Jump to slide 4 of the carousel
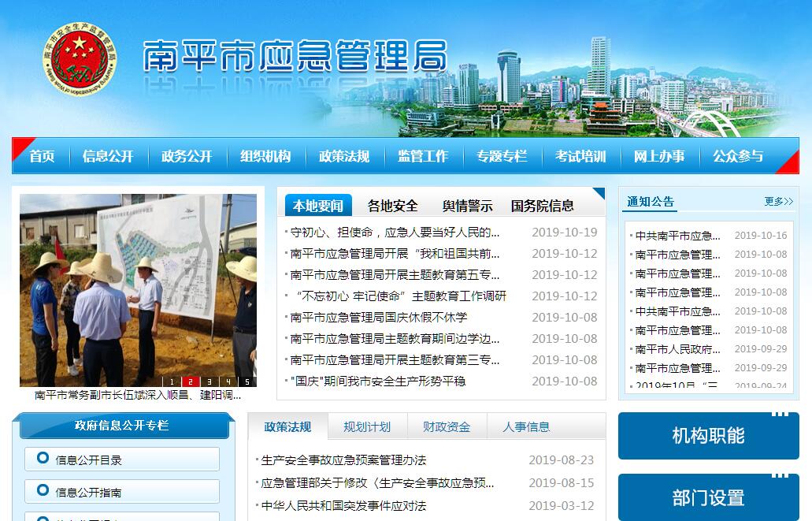812x521 pixels. (228, 382)
